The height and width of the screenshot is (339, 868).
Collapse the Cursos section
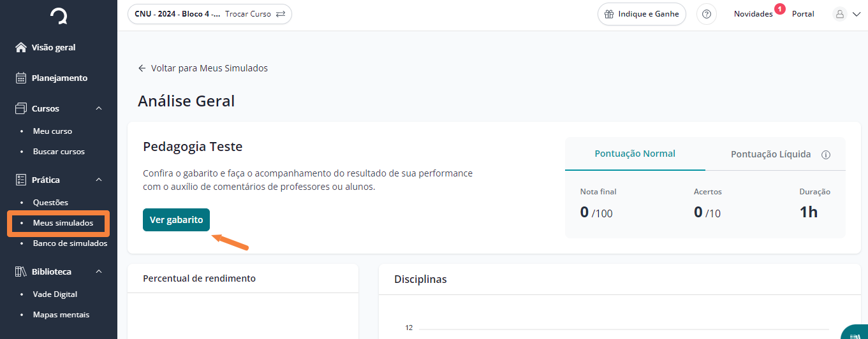[x=99, y=108]
